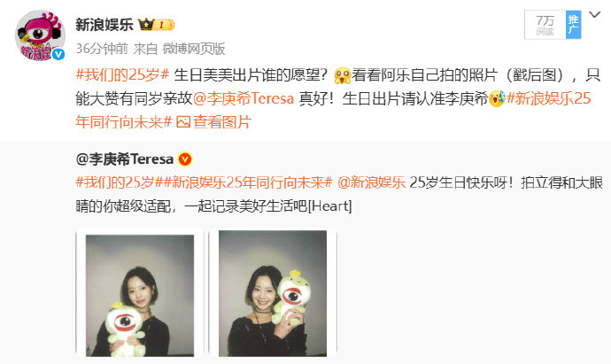Open the first polaroid photo thumbnail
The height and width of the screenshot is (364, 611).
point(140,293)
